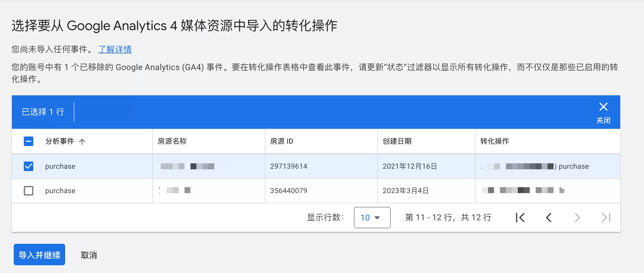This screenshot has height=273, width=644.
Task: Click the conversion action cell ending in purchase
Action: 534,166
